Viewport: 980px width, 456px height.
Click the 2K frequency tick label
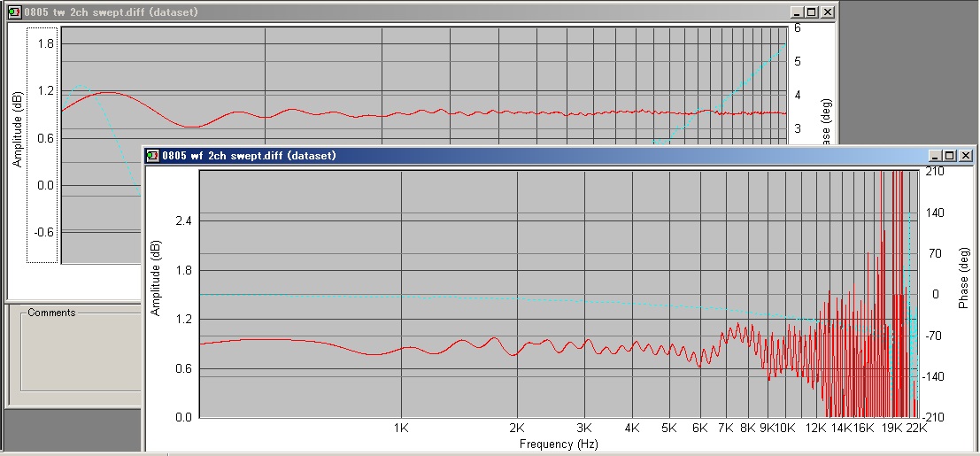517,429
